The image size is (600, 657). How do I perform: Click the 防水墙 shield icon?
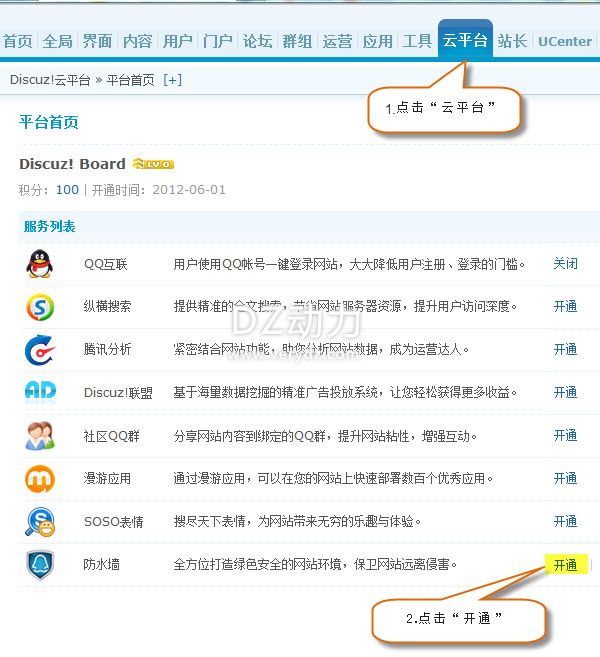point(40,565)
